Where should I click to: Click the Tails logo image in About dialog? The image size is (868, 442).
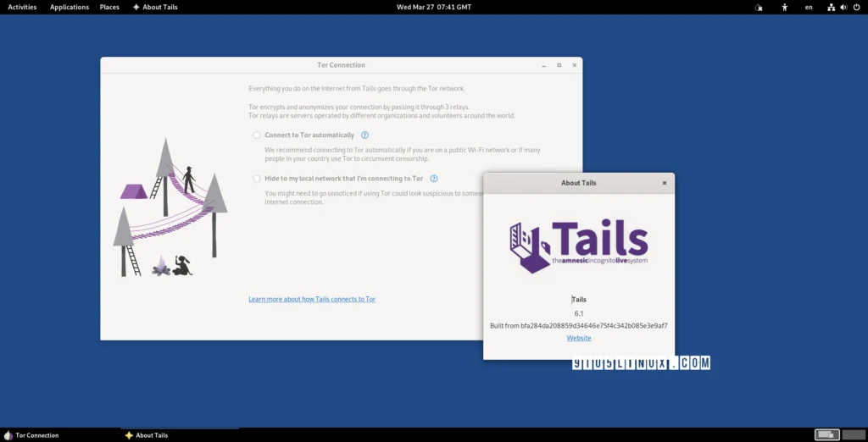click(578, 246)
